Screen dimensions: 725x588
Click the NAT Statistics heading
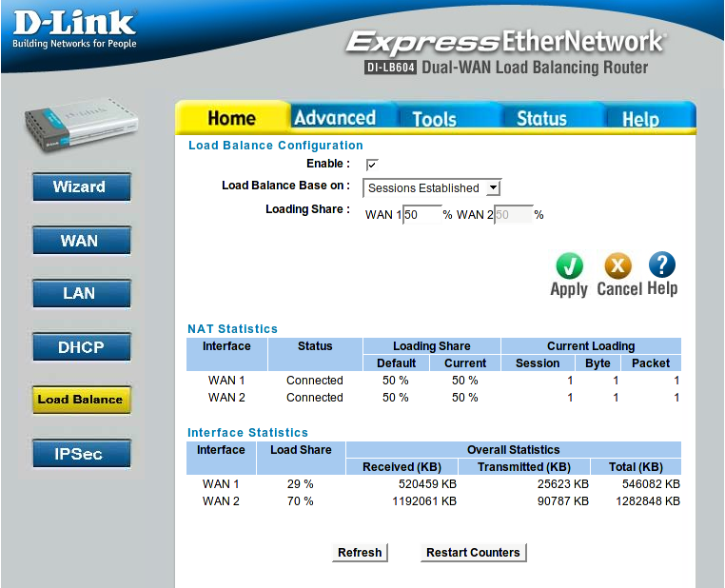(x=232, y=328)
